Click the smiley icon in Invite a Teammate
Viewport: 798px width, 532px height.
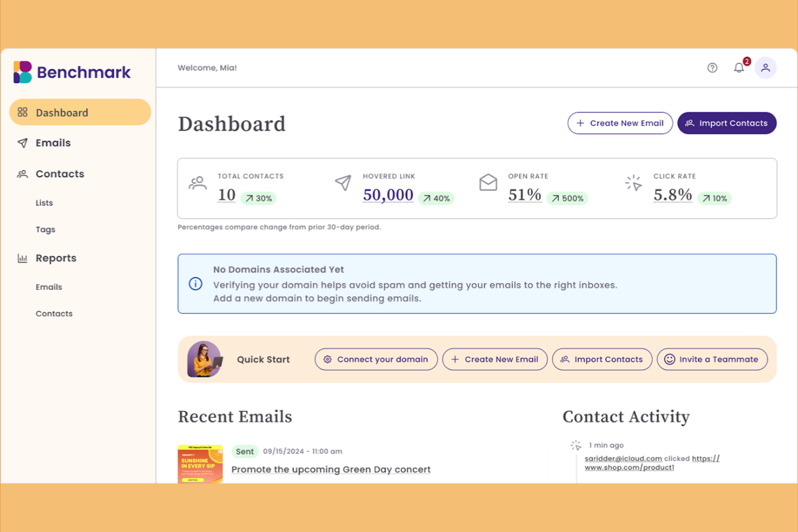(669, 359)
